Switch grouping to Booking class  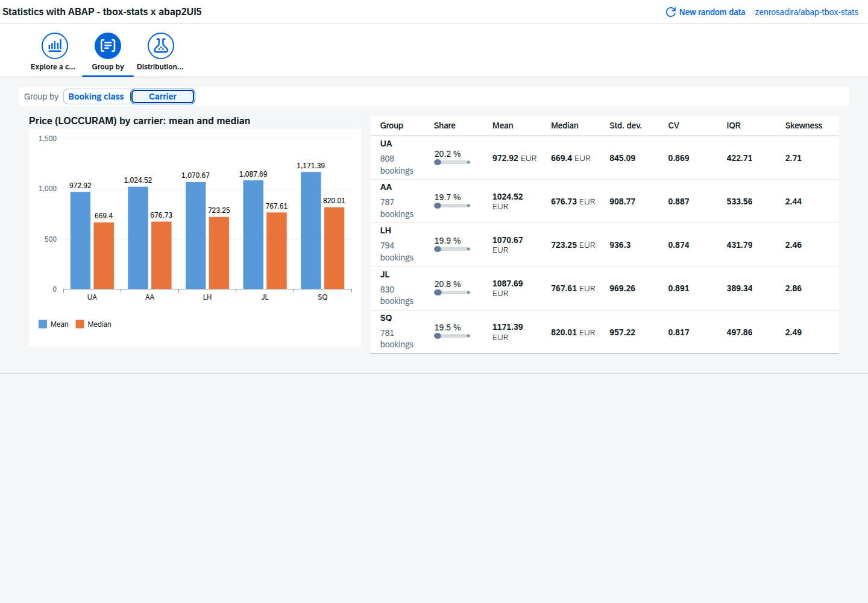coord(96,96)
